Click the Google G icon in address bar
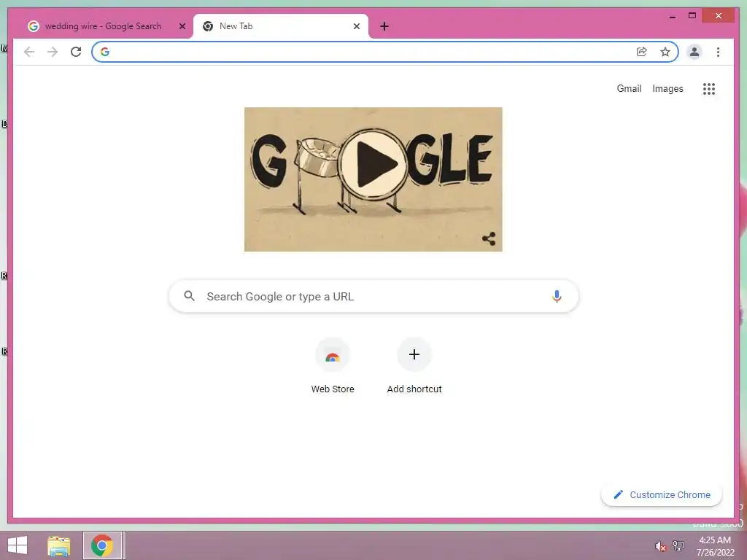 tap(105, 52)
